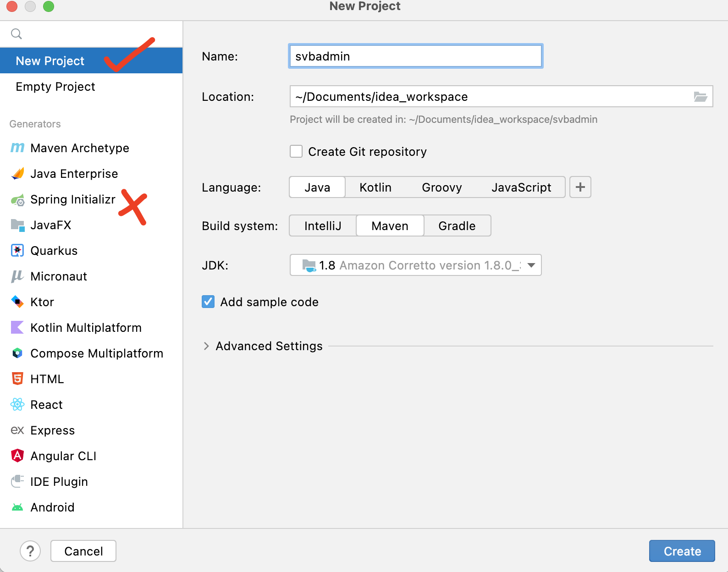Select the Android robot icon
The height and width of the screenshot is (572, 728).
point(17,507)
